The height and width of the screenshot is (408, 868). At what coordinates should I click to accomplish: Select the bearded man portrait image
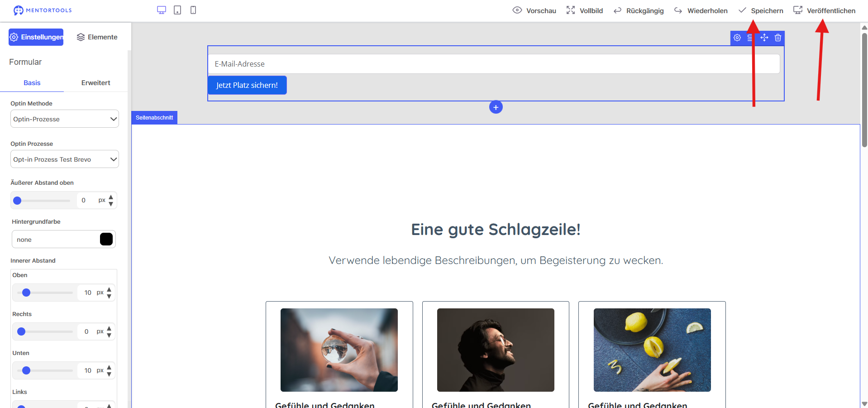[x=496, y=350]
